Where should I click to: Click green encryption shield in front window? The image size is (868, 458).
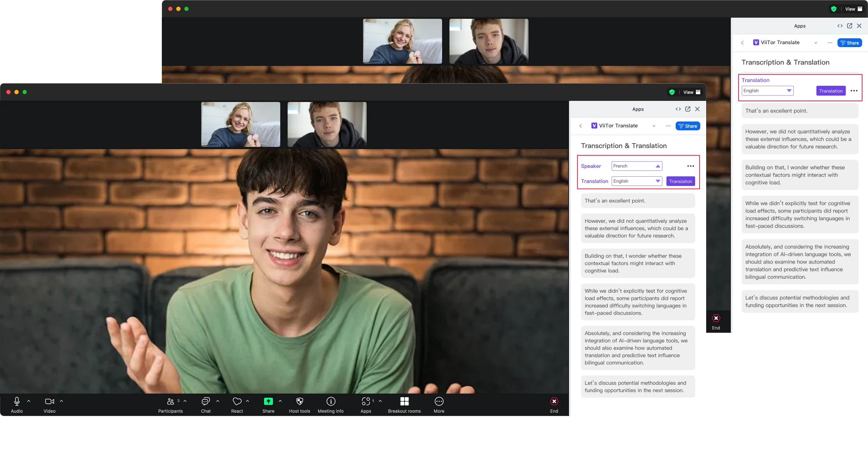coord(672,92)
